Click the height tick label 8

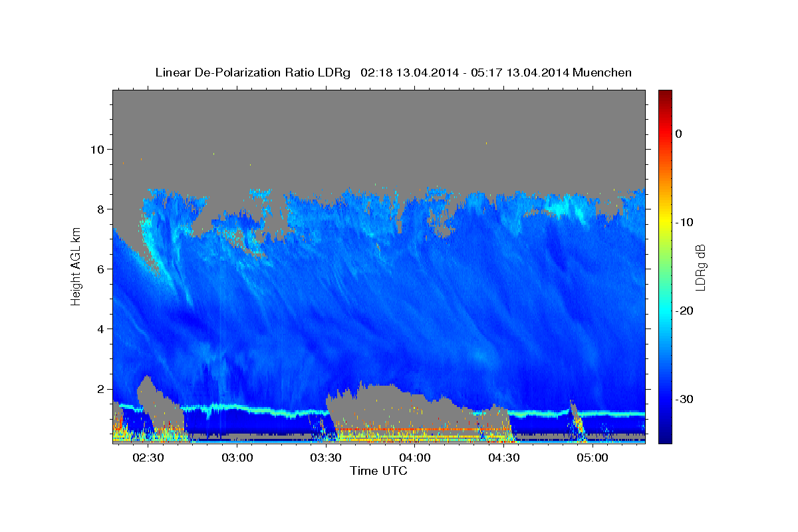(100, 209)
